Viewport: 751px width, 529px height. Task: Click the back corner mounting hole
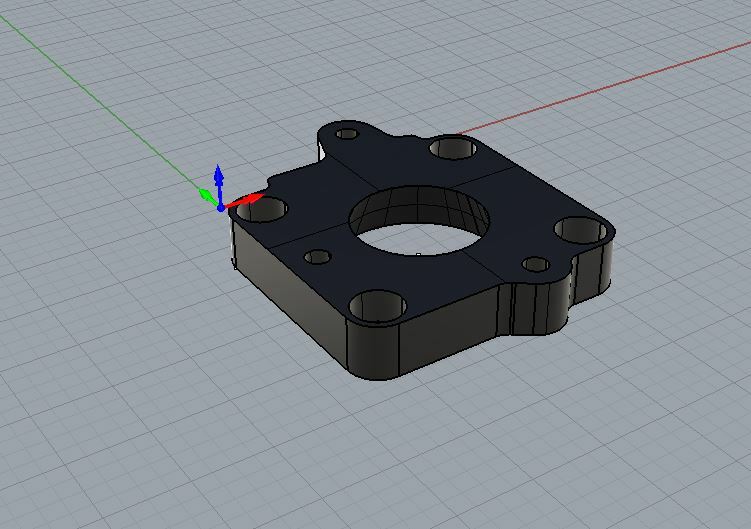453,148
